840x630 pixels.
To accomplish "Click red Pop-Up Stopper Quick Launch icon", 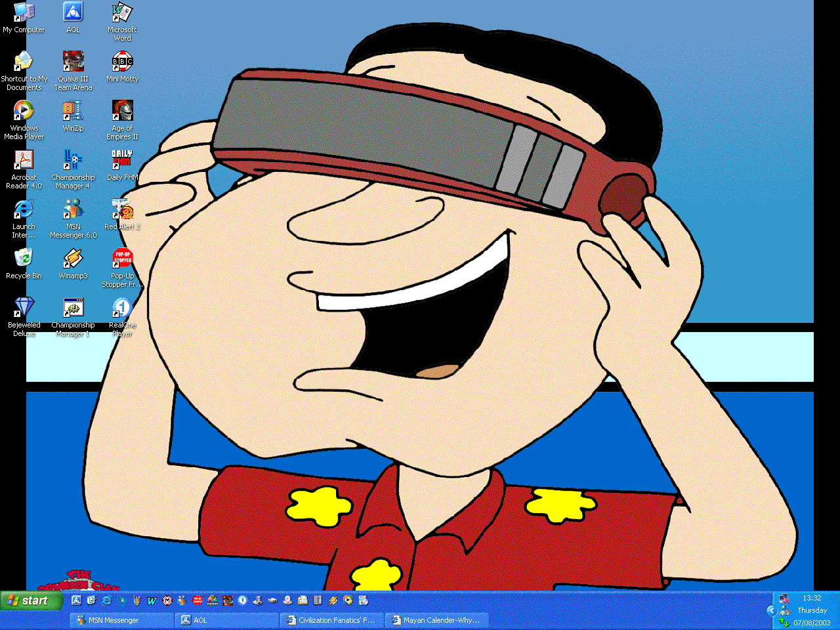I will [198, 600].
